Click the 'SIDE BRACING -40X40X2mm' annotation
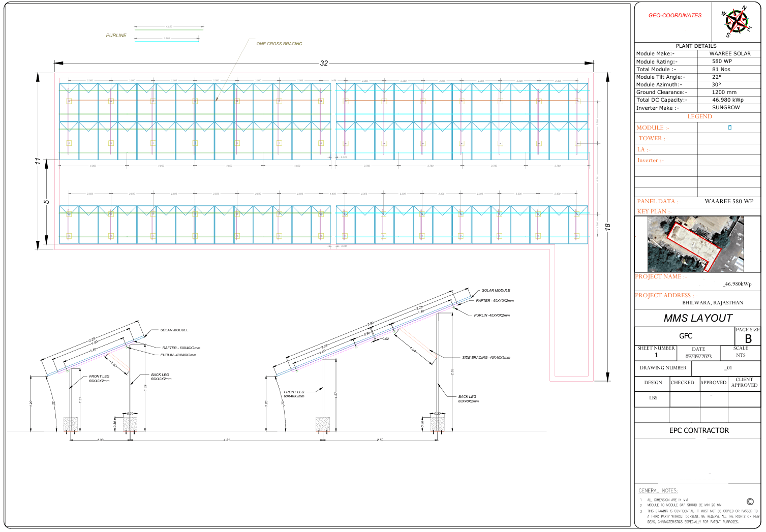Viewport: 766px width, 532px height. coord(486,358)
